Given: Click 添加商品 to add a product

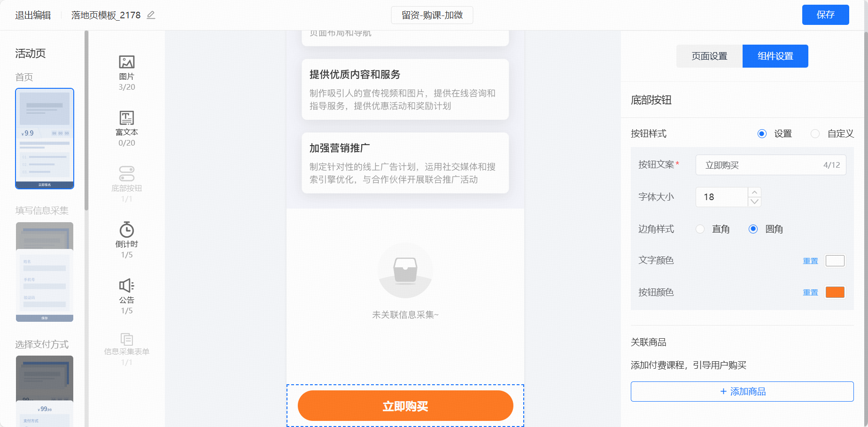Looking at the screenshot, I should tap(742, 392).
